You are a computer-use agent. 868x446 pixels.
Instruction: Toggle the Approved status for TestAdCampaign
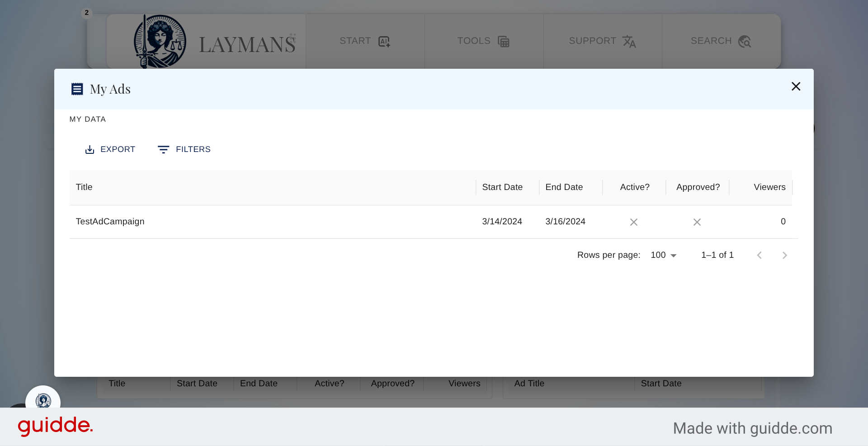pos(697,222)
